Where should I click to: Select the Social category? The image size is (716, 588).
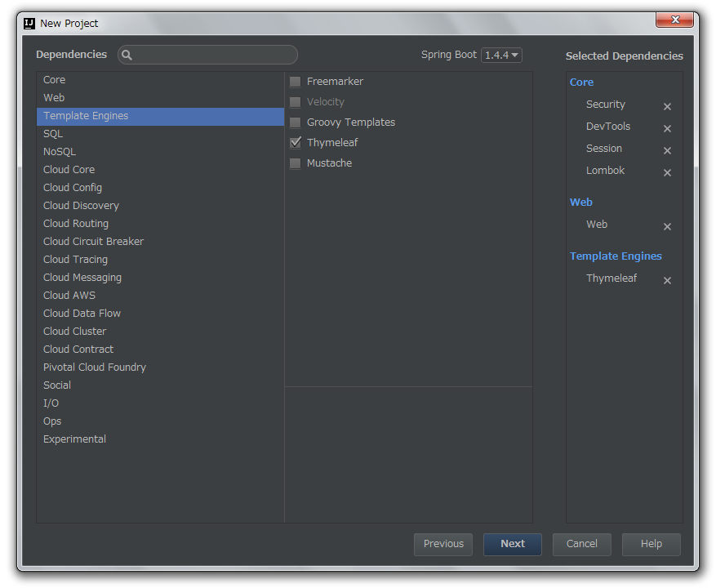(x=160, y=385)
